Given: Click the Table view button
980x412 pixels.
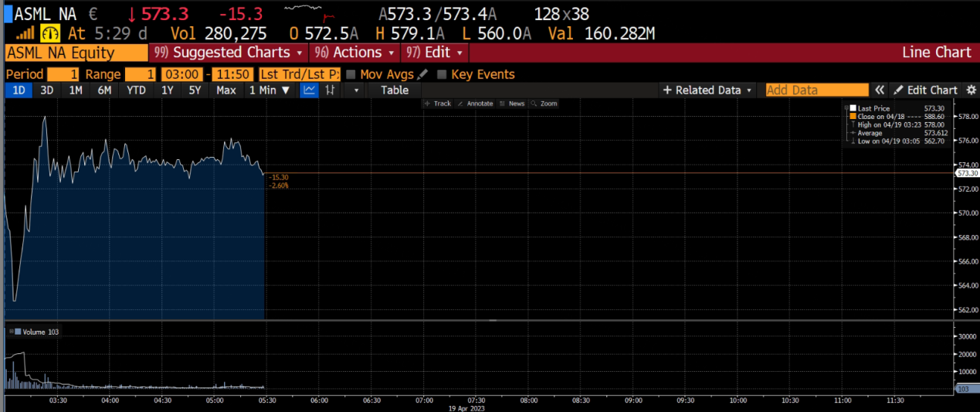Looking at the screenshot, I should (395, 90).
